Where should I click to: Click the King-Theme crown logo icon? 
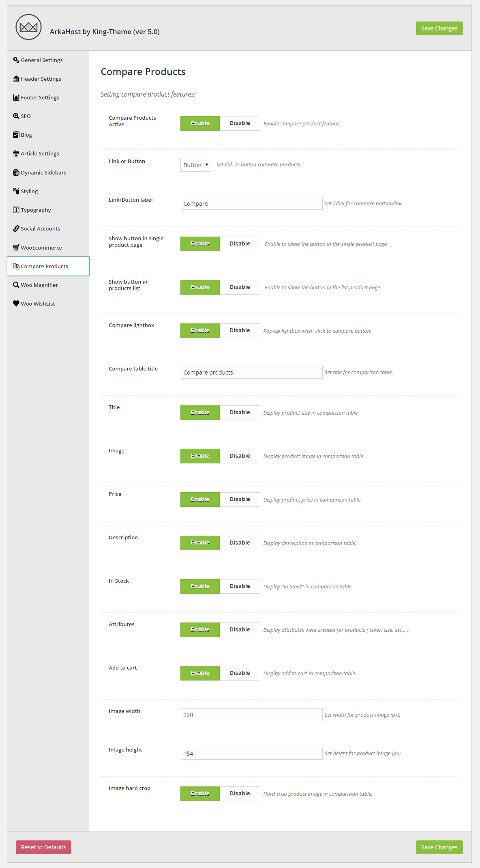coord(28,27)
